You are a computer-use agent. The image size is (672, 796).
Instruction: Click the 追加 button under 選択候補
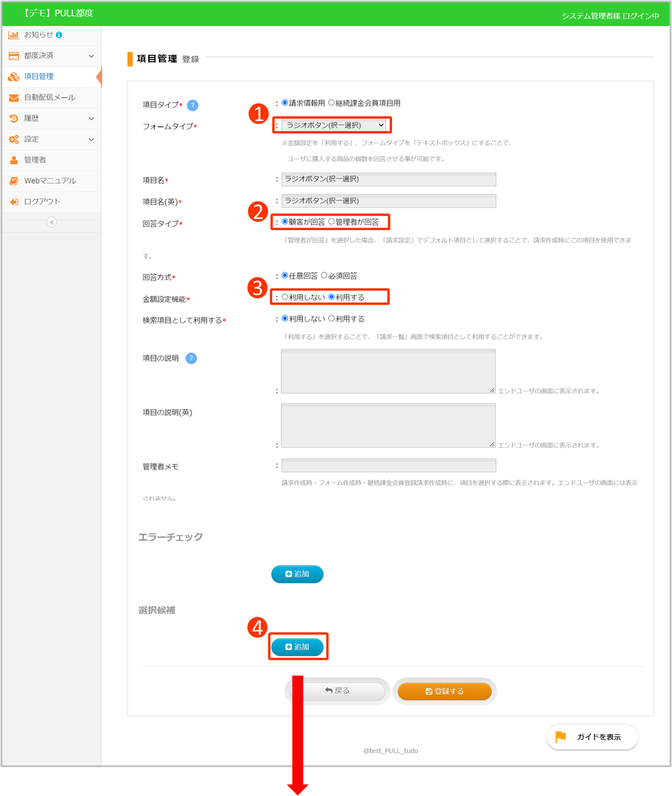[x=297, y=647]
